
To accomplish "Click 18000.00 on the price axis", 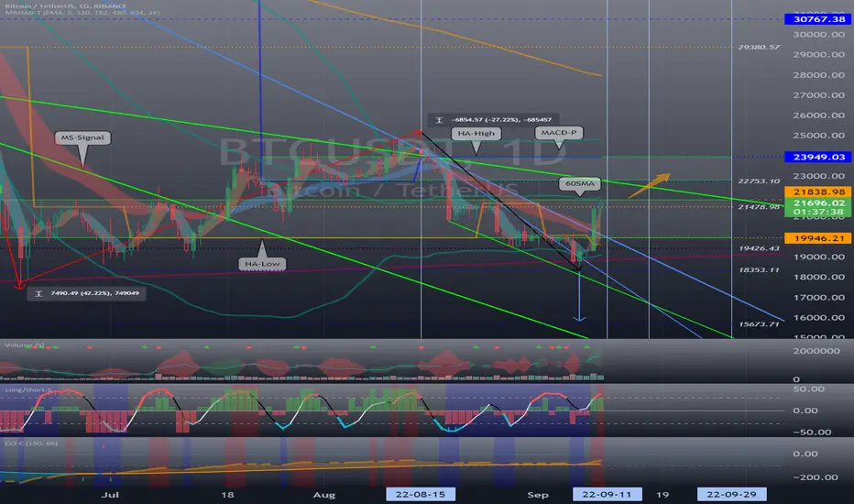I will (818, 278).
